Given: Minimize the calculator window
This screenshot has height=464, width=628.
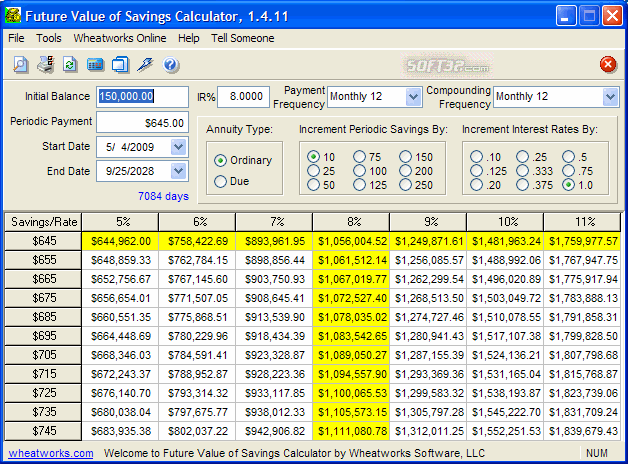Looking at the screenshot, I should pyautogui.click(x=566, y=16).
